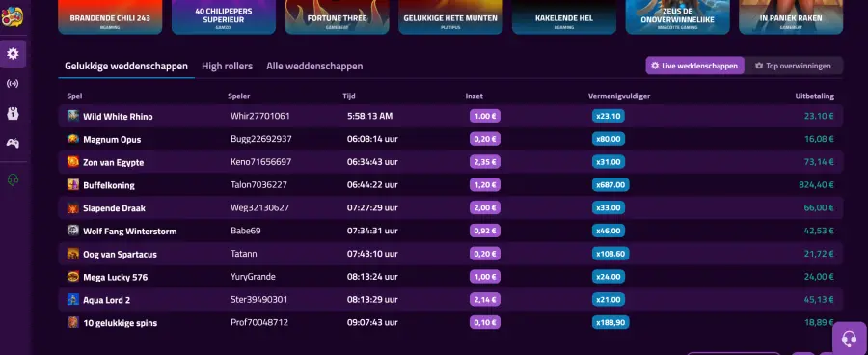Open Gelukkige Hete Munten game card
This screenshot has width=868, height=355.
(x=450, y=17)
